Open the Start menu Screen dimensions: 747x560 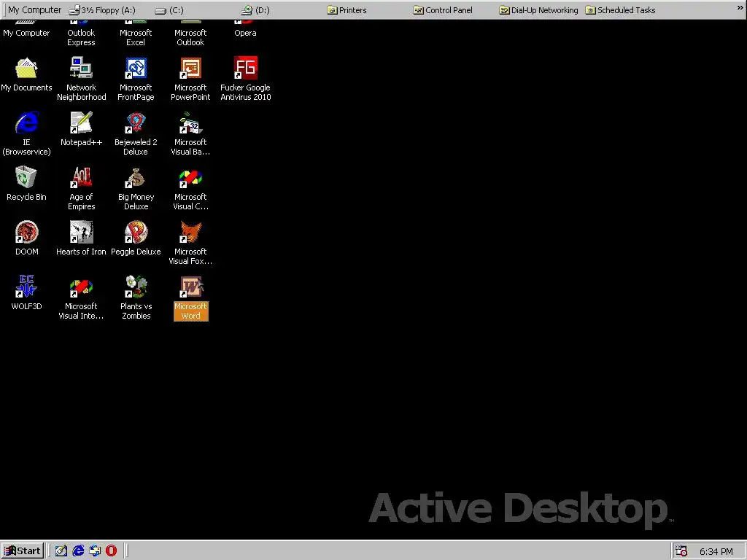click(23, 551)
